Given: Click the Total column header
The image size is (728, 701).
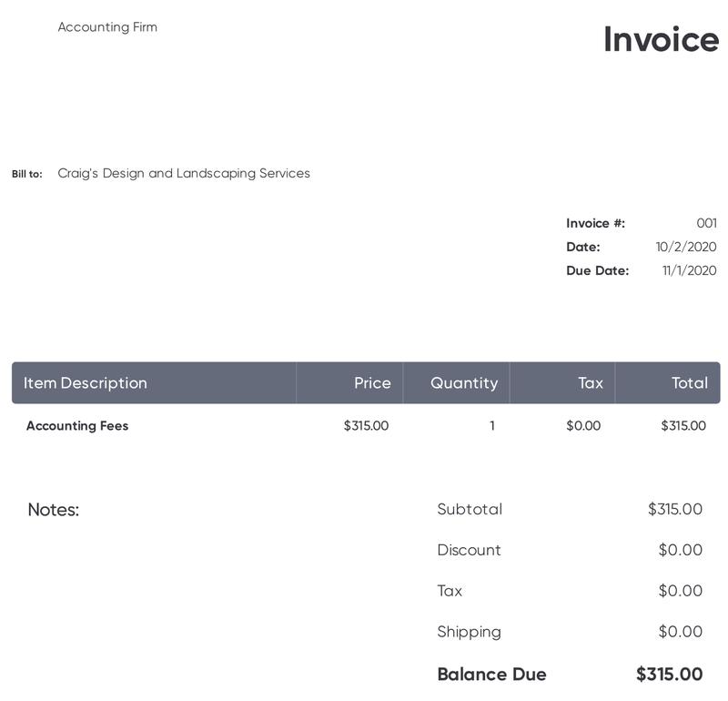Looking at the screenshot, I should [690, 383].
